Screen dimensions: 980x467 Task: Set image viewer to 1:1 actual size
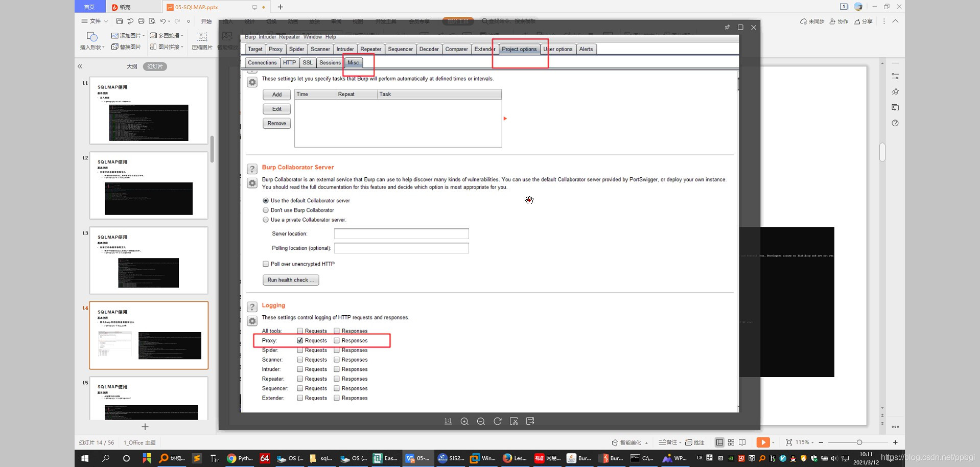coord(448,421)
